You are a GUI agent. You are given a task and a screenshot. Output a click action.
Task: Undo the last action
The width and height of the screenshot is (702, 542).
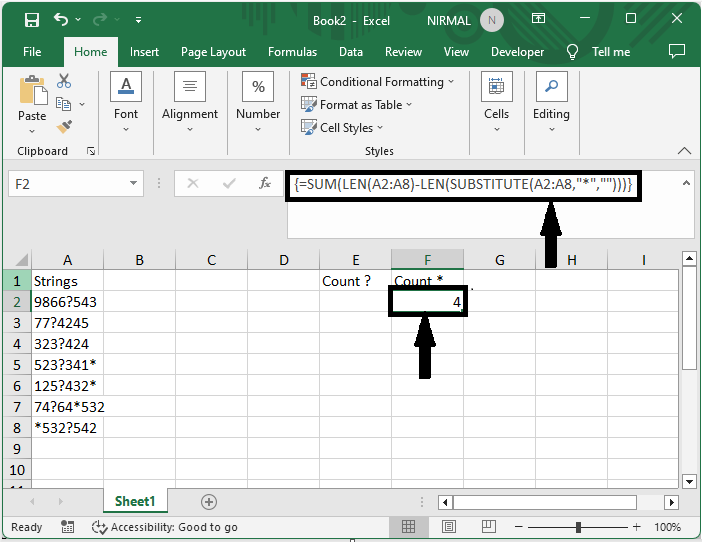(x=61, y=19)
